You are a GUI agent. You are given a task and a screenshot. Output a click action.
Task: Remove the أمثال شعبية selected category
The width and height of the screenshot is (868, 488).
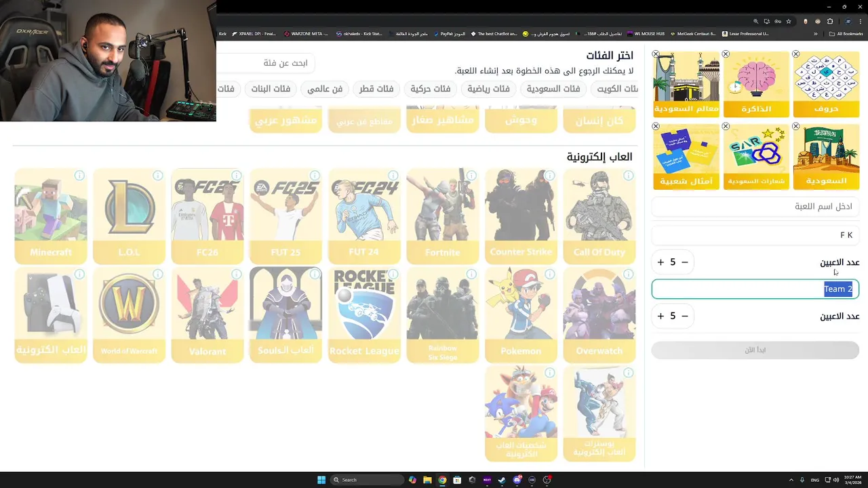656,127
